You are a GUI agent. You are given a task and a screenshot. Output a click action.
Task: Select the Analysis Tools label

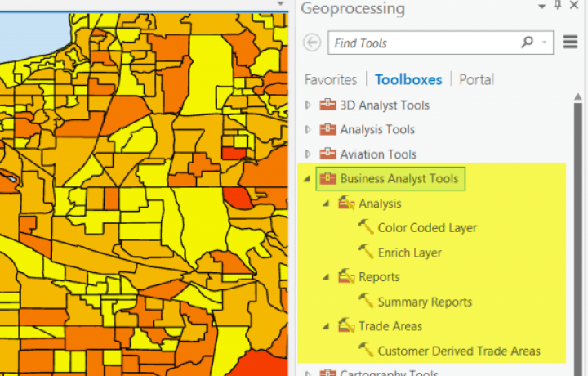[377, 130]
